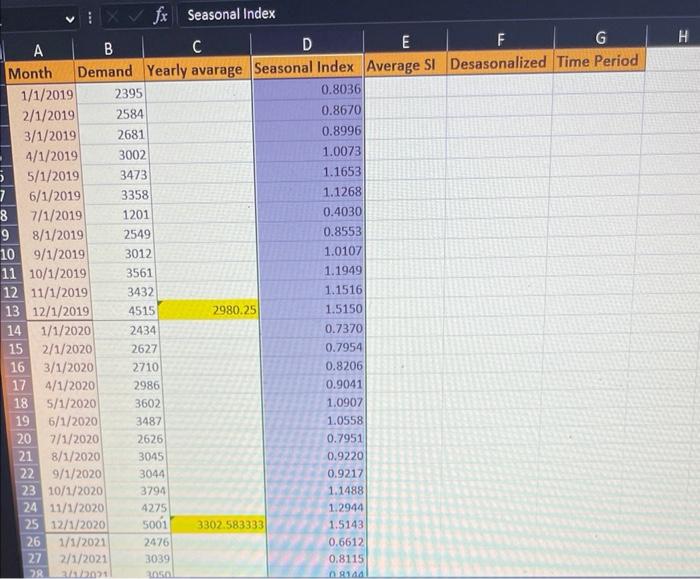Image resolution: width=700 pixels, height=579 pixels.
Task: Click the Desasonalized header cell
Action: [x=500, y=63]
